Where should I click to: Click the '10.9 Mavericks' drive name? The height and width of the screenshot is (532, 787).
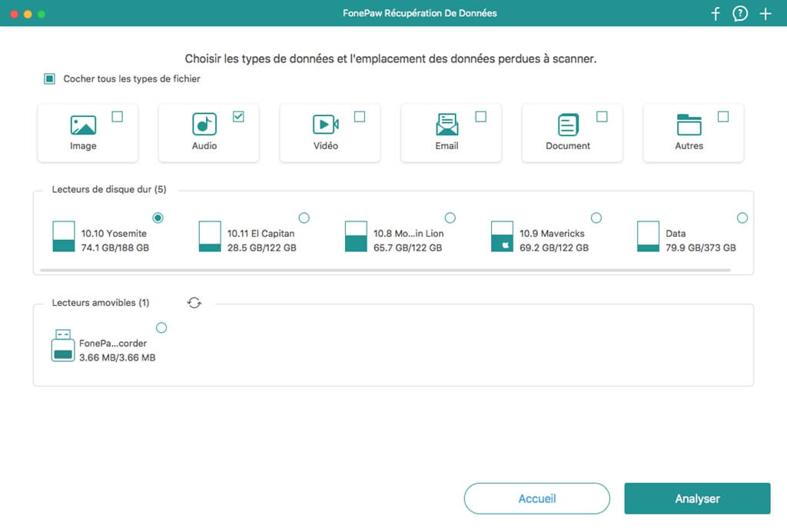(552, 234)
